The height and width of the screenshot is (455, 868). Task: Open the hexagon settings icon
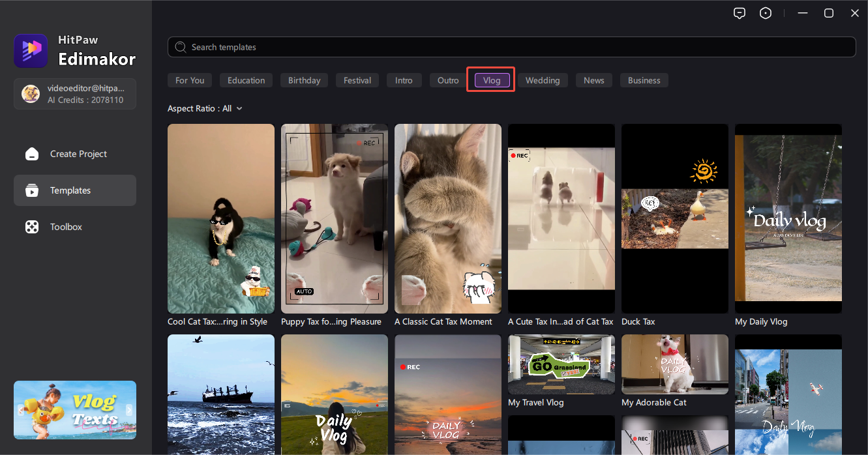(x=766, y=13)
